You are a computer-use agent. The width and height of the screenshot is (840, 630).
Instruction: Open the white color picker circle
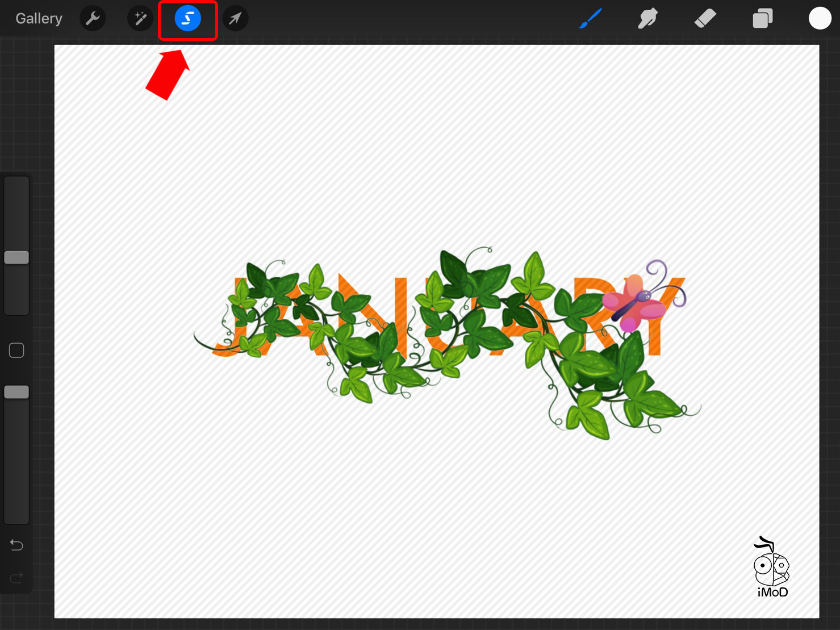tap(820, 18)
